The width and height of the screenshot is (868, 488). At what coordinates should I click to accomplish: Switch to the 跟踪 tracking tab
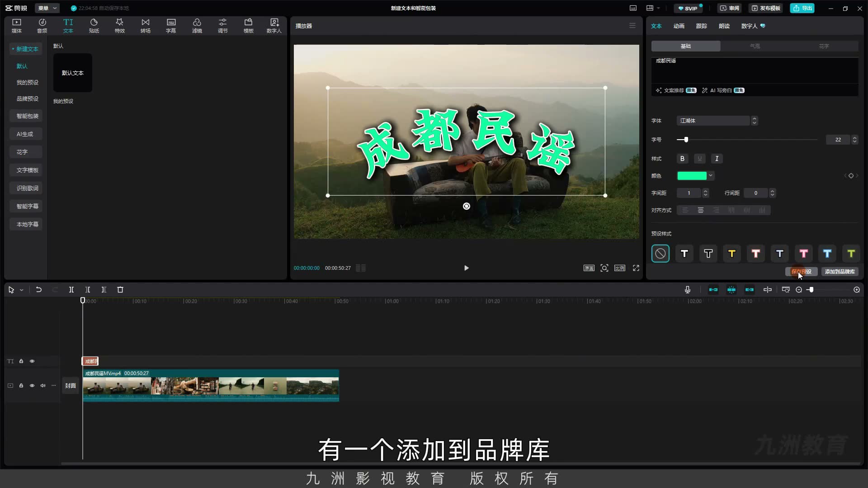coord(702,26)
